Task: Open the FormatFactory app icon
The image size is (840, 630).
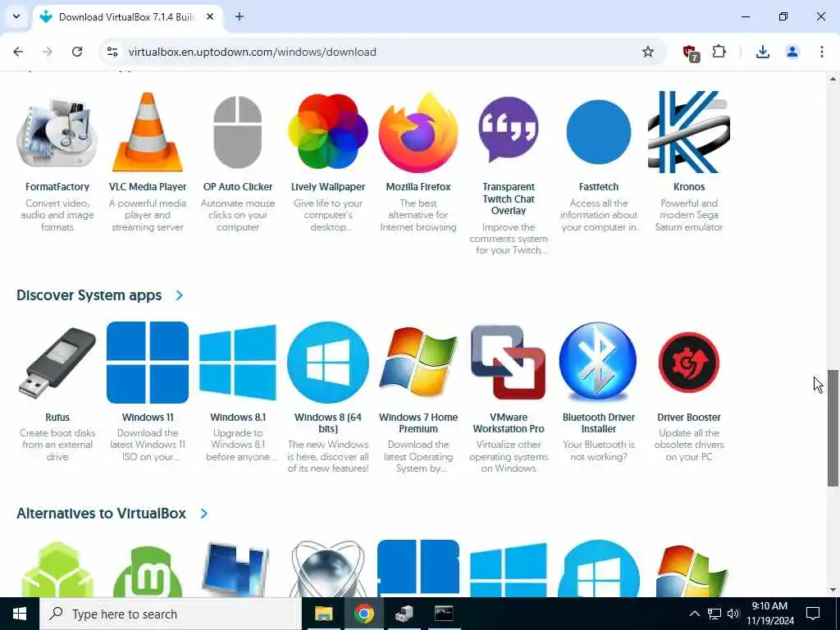Action: [x=57, y=132]
